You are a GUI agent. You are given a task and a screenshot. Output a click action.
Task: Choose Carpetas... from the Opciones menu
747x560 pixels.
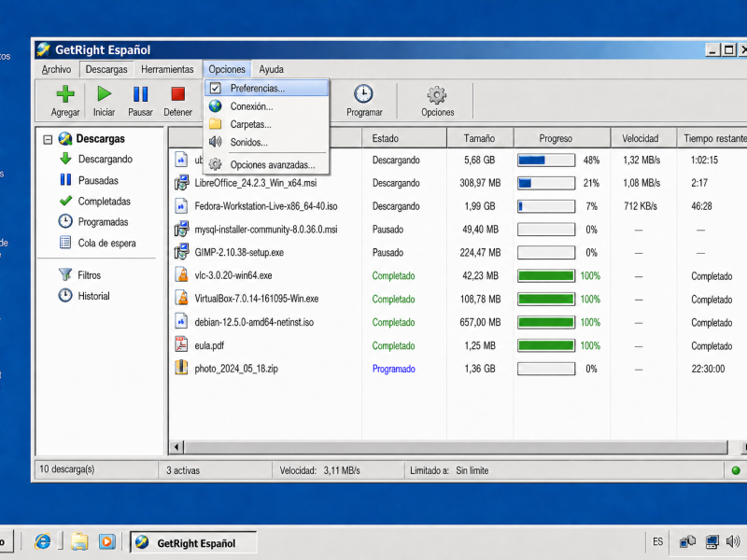tap(267, 124)
